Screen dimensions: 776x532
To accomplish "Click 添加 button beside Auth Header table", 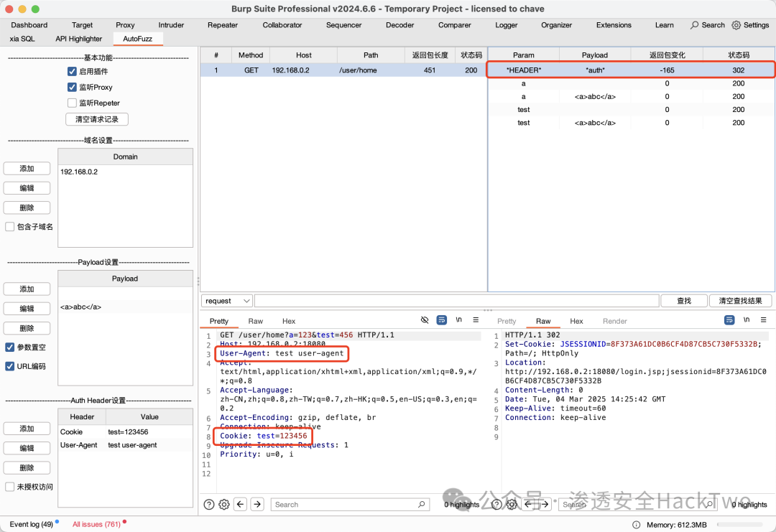I will pyautogui.click(x=27, y=429).
